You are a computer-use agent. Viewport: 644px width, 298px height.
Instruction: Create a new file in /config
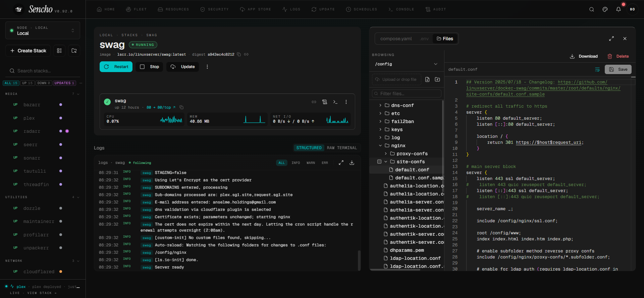(427, 79)
